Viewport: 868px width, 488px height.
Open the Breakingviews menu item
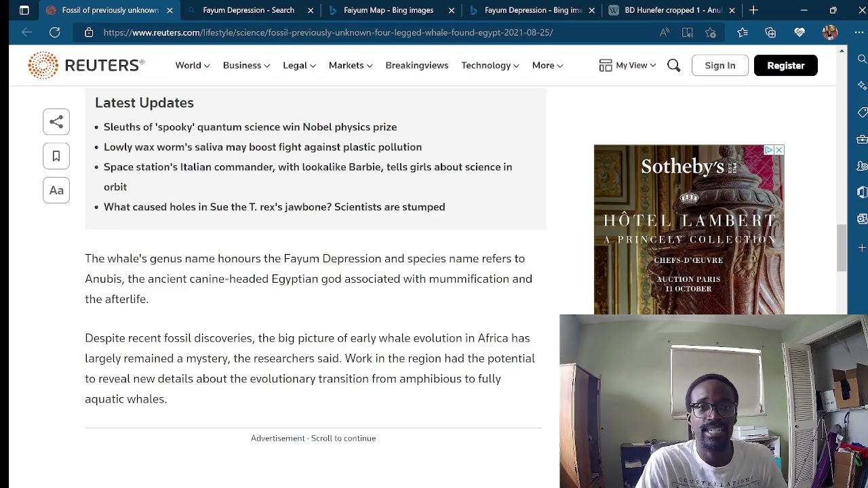pos(416,65)
